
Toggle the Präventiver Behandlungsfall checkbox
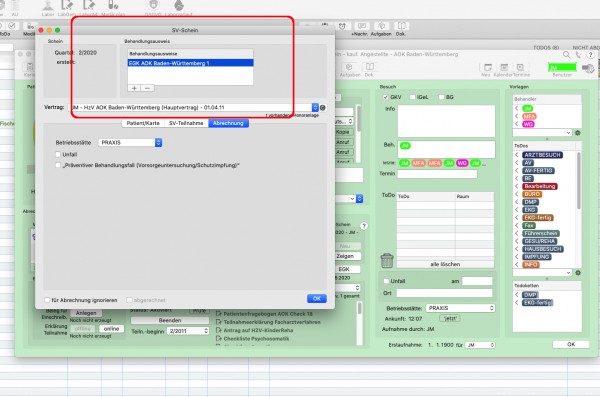pyautogui.click(x=58, y=165)
